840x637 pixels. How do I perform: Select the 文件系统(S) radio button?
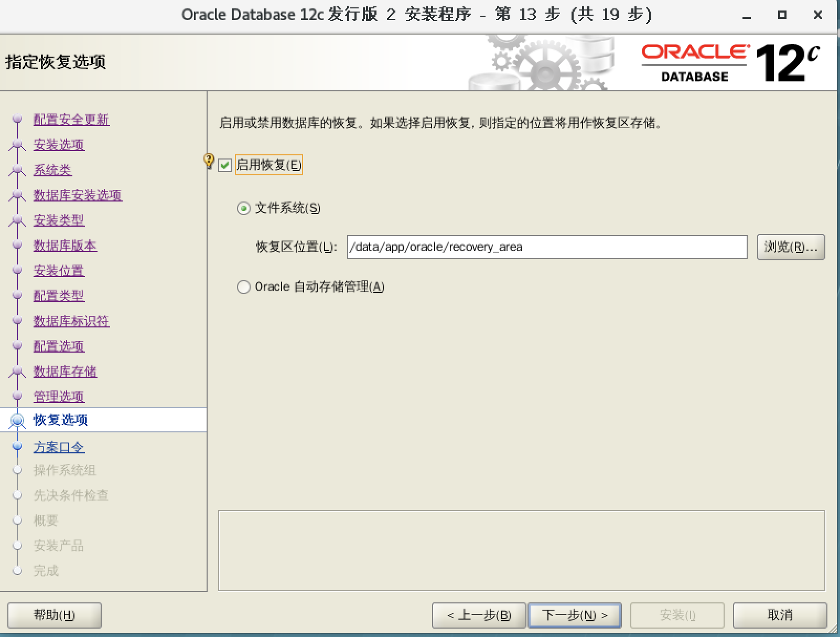click(243, 208)
